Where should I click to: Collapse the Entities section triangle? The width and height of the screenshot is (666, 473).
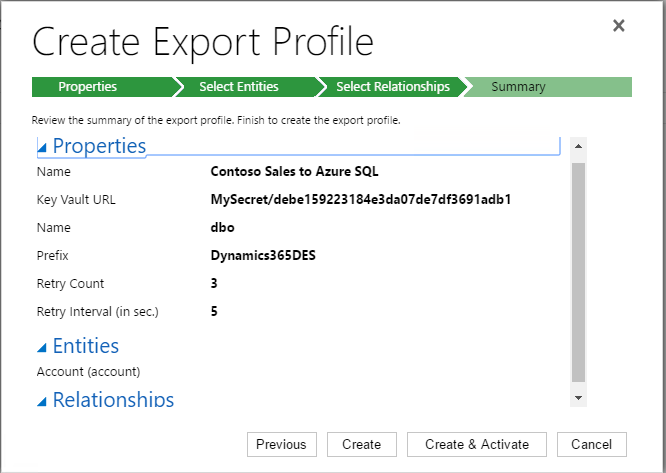pyautogui.click(x=42, y=348)
